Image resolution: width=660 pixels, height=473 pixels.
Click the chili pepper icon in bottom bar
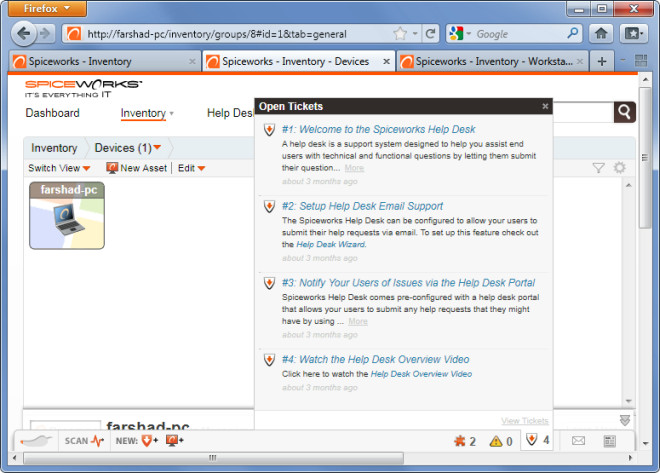[36, 441]
